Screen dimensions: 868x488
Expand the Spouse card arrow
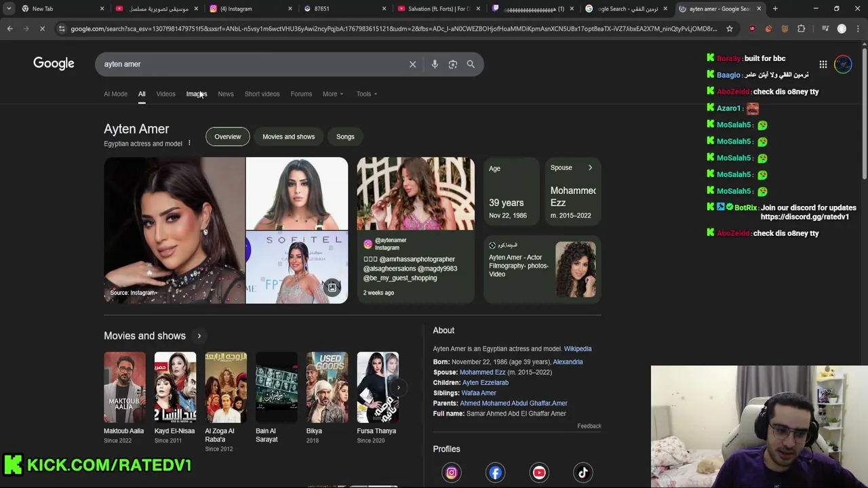pos(590,167)
